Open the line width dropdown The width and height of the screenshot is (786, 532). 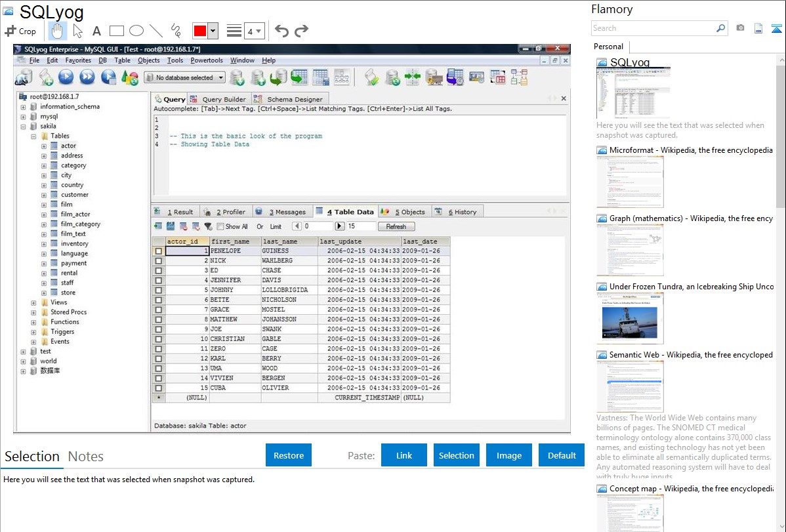click(x=255, y=31)
